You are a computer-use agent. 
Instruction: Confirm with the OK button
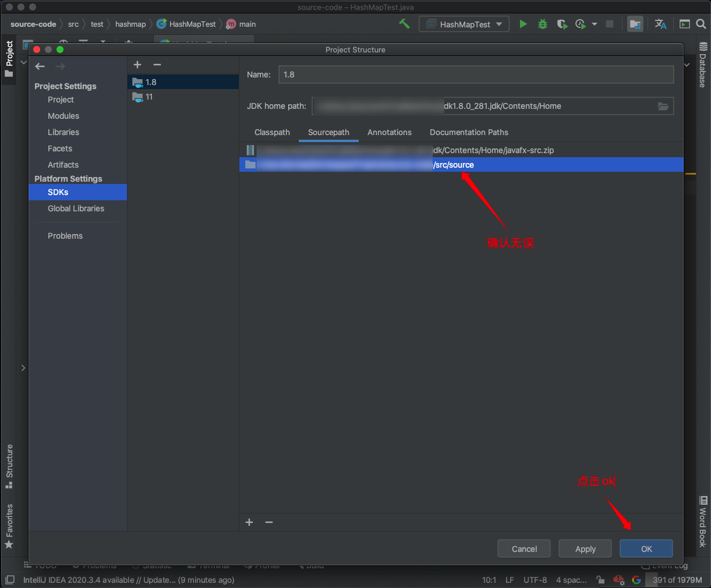pos(646,548)
